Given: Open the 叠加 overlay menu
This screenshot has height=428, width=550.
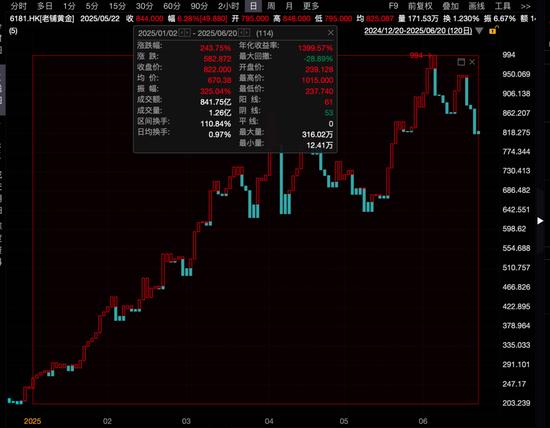Looking at the screenshot, I should [450, 6].
